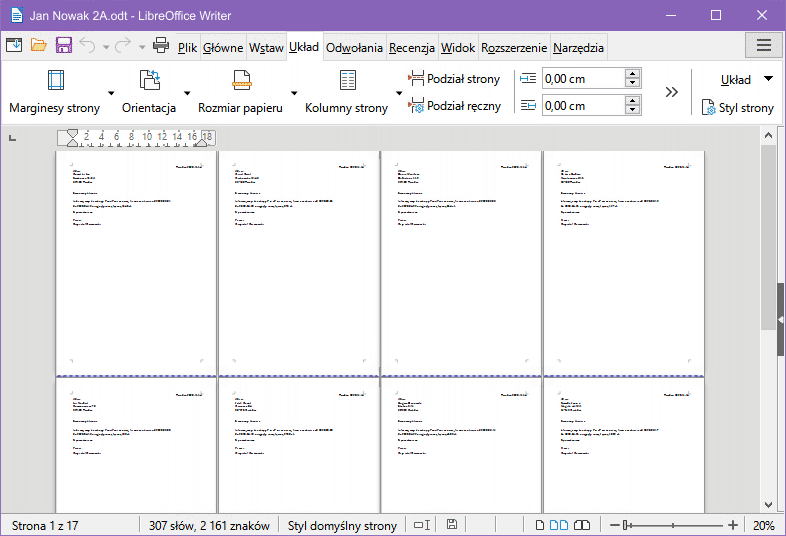This screenshot has height=536, width=786.
Task: Click the Marginesy strony icon
Action: coord(55,81)
